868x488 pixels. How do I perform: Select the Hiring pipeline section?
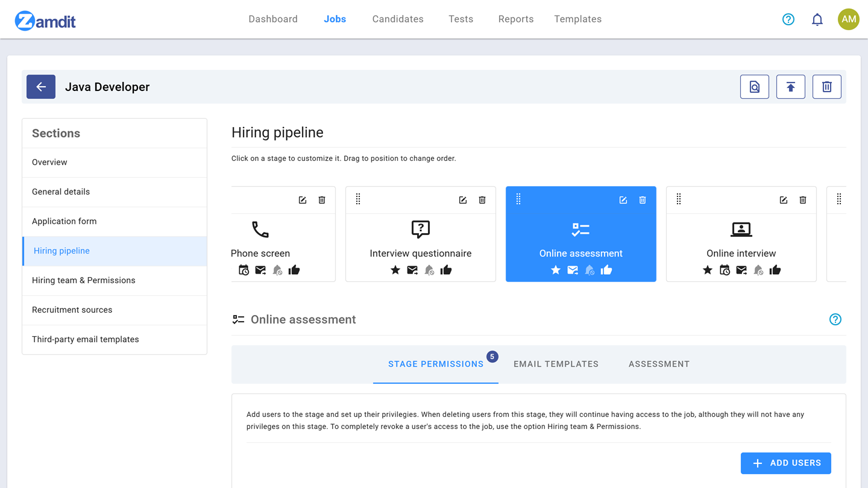pos(115,251)
